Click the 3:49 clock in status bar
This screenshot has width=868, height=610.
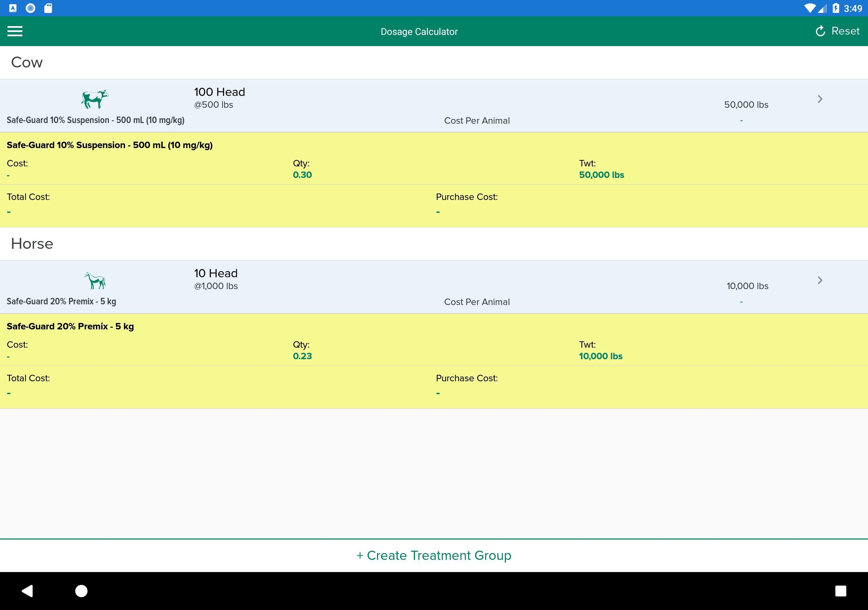[x=853, y=8]
